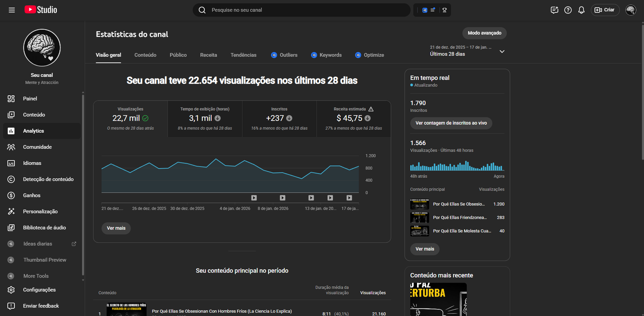Image resolution: width=644 pixels, height=316 pixels.
Task: Switch to the Público tab
Action: click(x=178, y=55)
